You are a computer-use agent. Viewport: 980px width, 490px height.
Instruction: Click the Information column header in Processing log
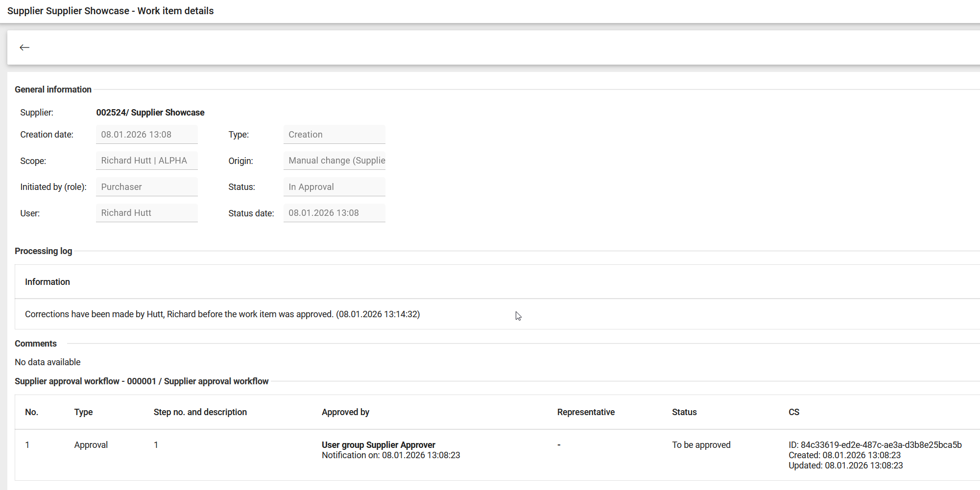(x=48, y=282)
